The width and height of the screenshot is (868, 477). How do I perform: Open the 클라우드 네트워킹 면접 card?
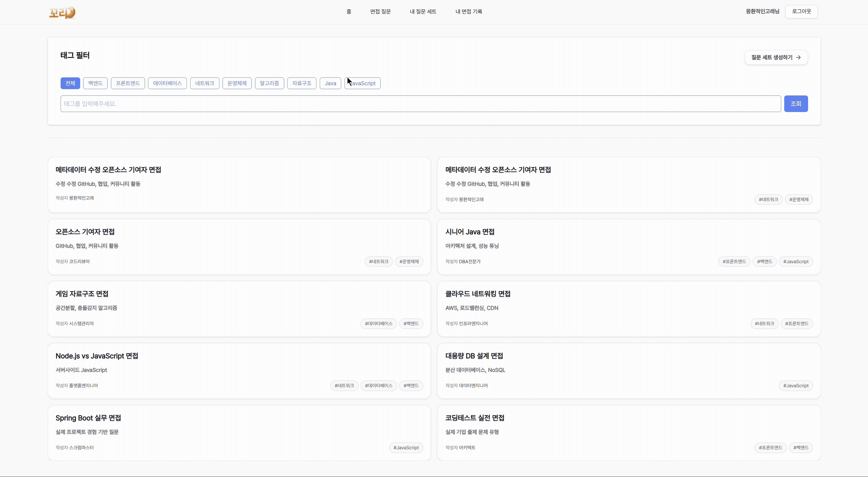pyautogui.click(x=477, y=294)
